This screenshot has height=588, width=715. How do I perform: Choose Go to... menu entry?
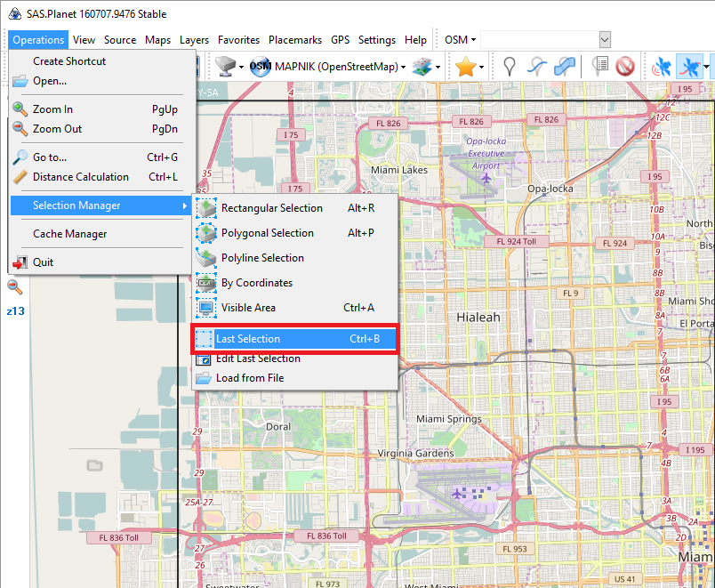[x=100, y=157]
